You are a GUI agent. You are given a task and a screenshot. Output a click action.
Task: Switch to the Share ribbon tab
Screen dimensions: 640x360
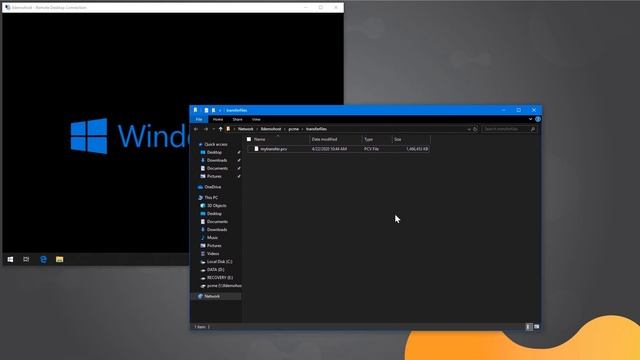237,119
